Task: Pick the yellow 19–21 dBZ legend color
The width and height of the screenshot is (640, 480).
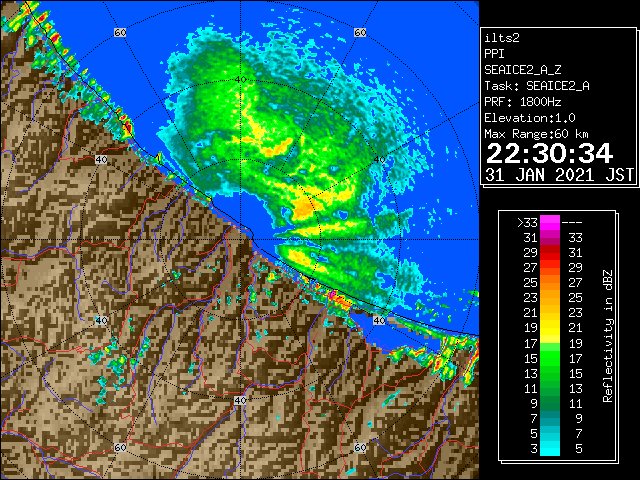Action: pos(550,328)
